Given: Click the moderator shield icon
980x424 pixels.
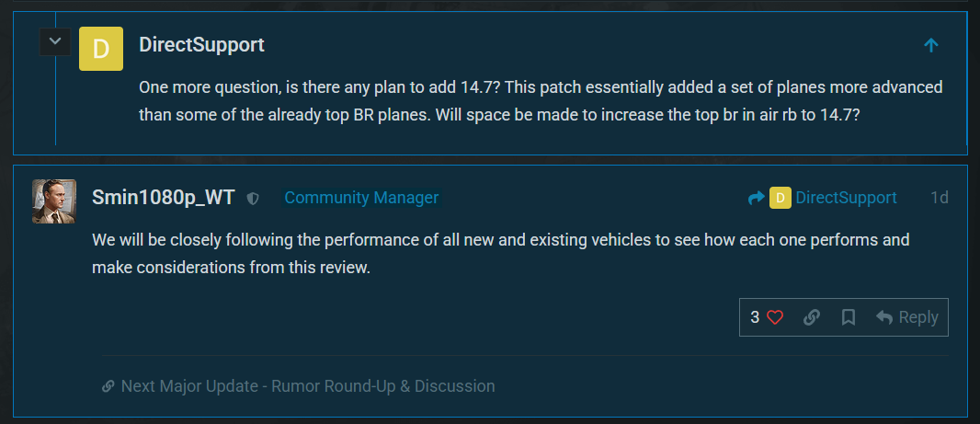Looking at the screenshot, I should [x=253, y=199].
